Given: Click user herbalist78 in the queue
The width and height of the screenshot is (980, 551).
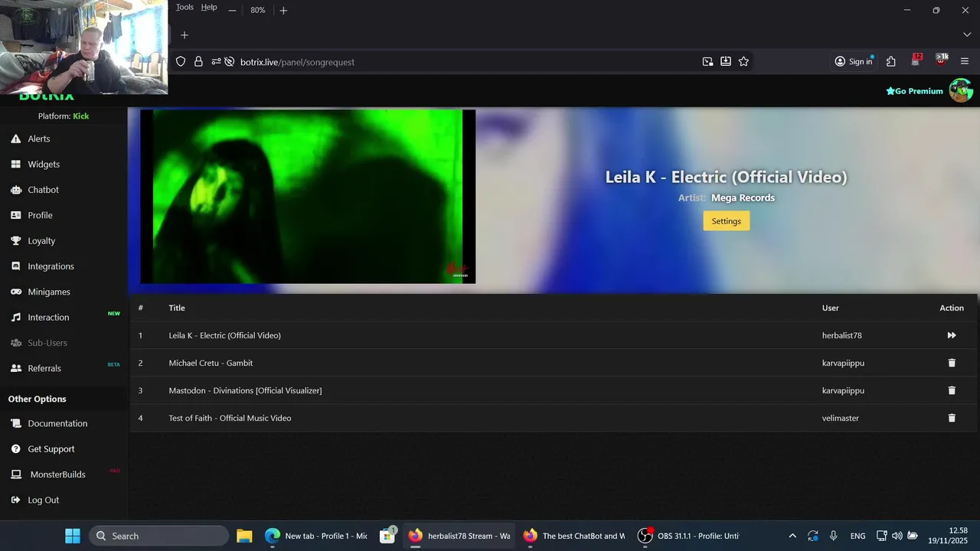Looking at the screenshot, I should pos(842,335).
